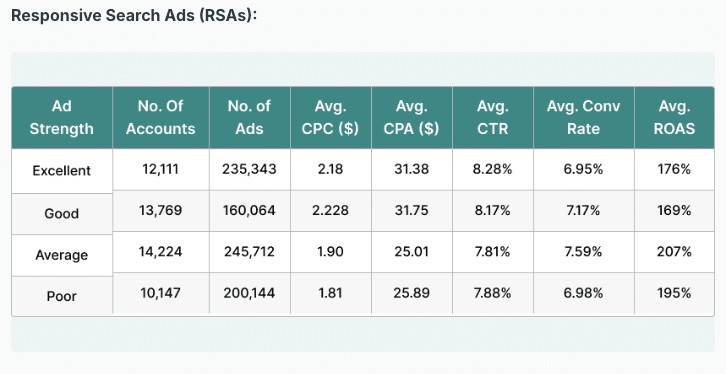
Task: Select the Avg. CPA ($) column header
Action: 412,118
